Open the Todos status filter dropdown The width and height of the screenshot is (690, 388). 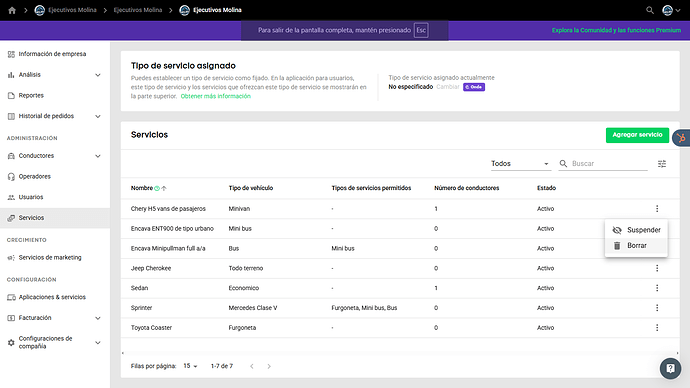520,164
